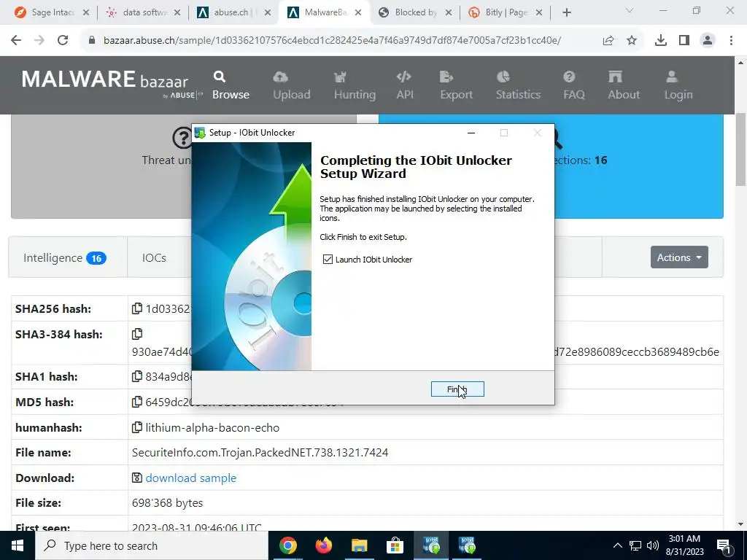Screen dimensions: 747x560
Task: Open the browser downloads
Action: click(x=660, y=41)
